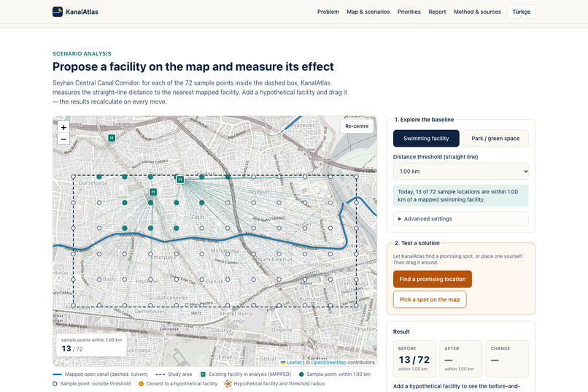Select the Park / green space option
The image size is (588, 392).
[495, 139]
